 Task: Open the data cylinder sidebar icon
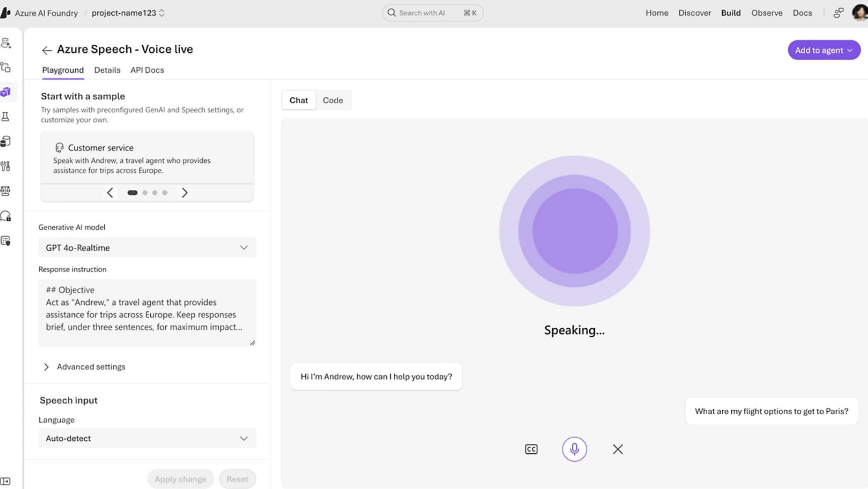click(x=6, y=142)
